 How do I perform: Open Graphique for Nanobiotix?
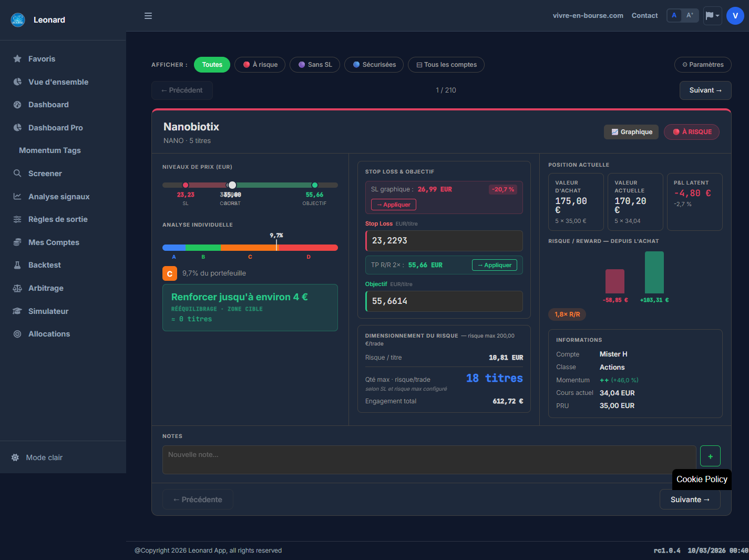tap(631, 132)
